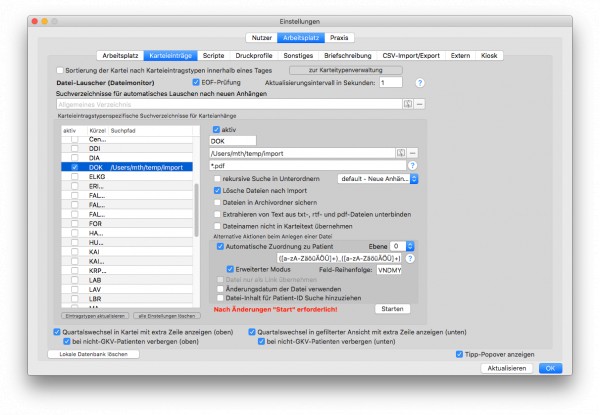Screen dimensions: 600x415
Task: Click the yellow minimize window button
Action: [44, 21]
